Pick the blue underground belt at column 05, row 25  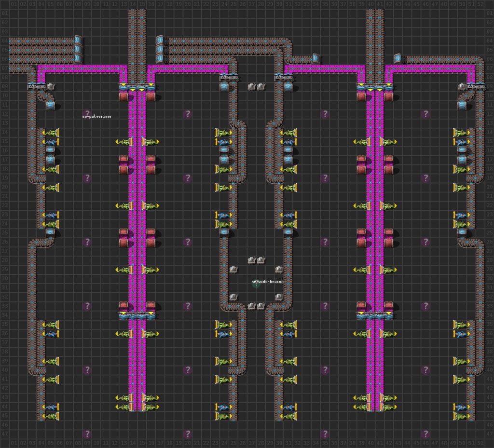tap(50, 232)
